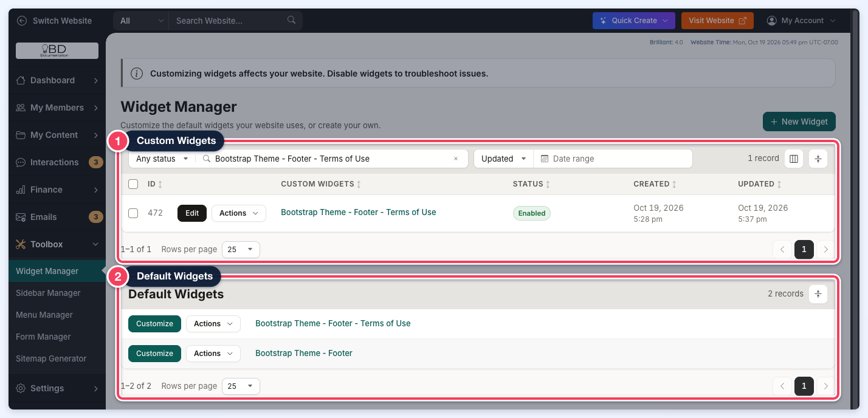Open the Quick Create dropdown

point(634,21)
